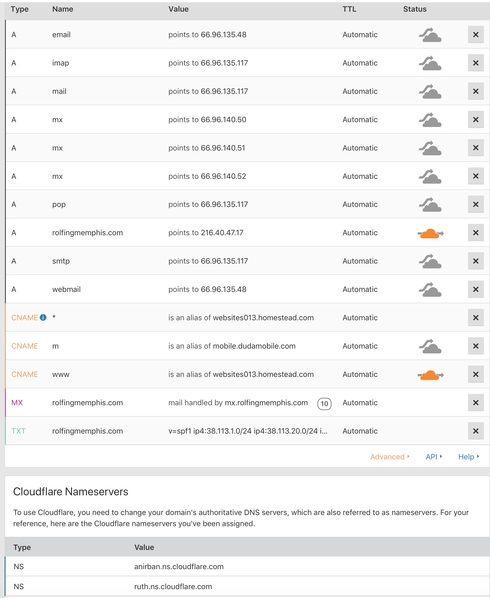Delete the MX rolfingmemphis.com record

pos(476,402)
